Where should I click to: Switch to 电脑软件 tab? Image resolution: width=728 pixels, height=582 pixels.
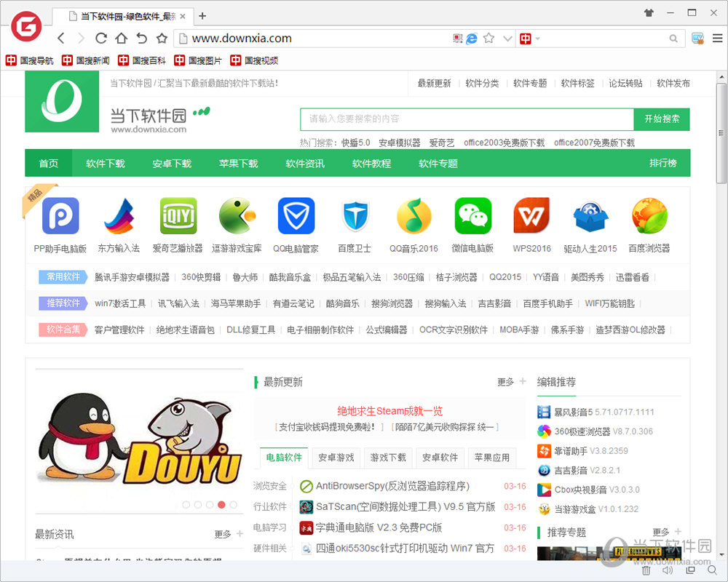284,457
